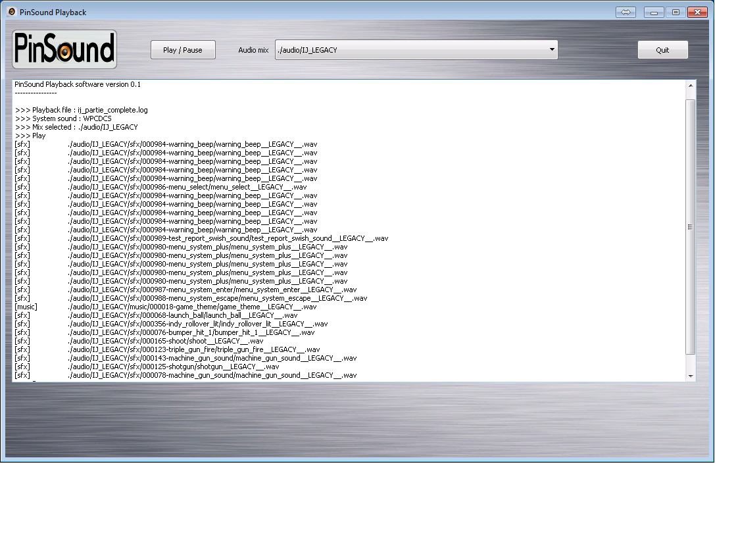Click the 000076-bumper_hit_1 log entry
The width and height of the screenshot is (738, 560).
click(164, 332)
